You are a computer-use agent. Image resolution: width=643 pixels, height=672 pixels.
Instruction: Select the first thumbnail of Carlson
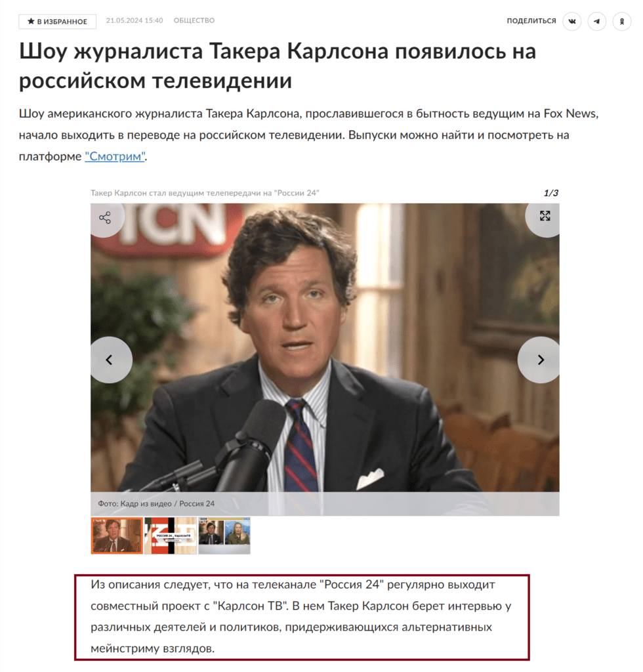pos(117,535)
